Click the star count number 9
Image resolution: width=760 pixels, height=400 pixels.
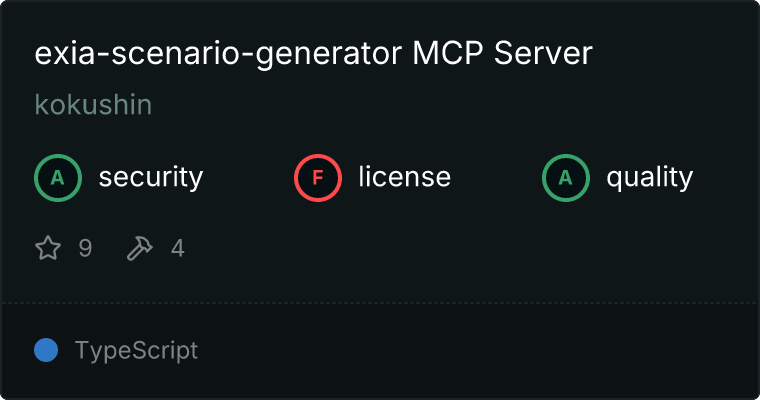pyautogui.click(x=85, y=248)
